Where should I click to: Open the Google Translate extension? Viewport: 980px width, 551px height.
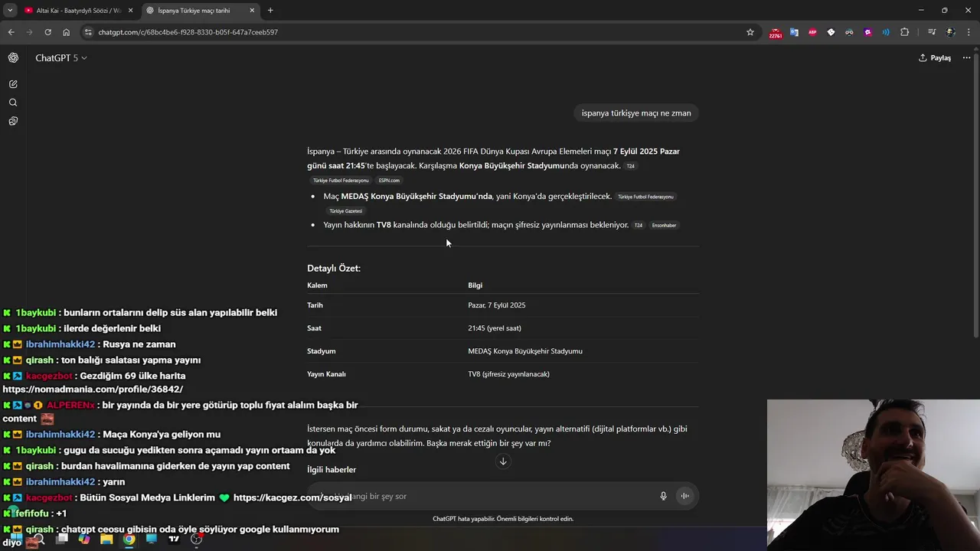point(794,32)
